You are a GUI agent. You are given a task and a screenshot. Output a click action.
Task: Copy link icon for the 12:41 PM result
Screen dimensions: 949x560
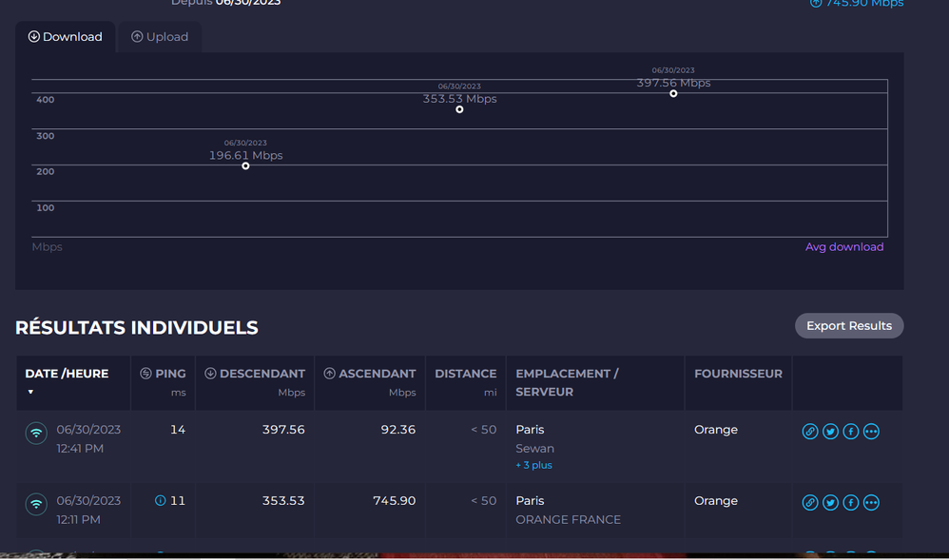pyautogui.click(x=810, y=432)
